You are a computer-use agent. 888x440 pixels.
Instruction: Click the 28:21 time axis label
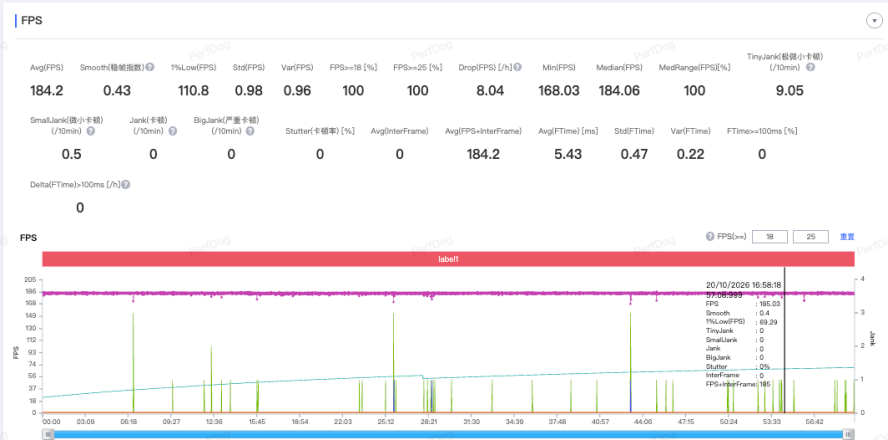tap(429, 422)
